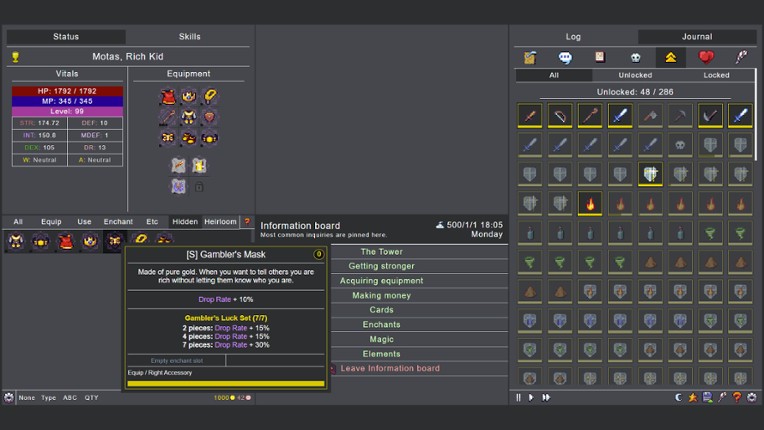This screenshot has width=764, height=430.
Task: Filter journal by Unlocked entries
Action: point(635,75)
